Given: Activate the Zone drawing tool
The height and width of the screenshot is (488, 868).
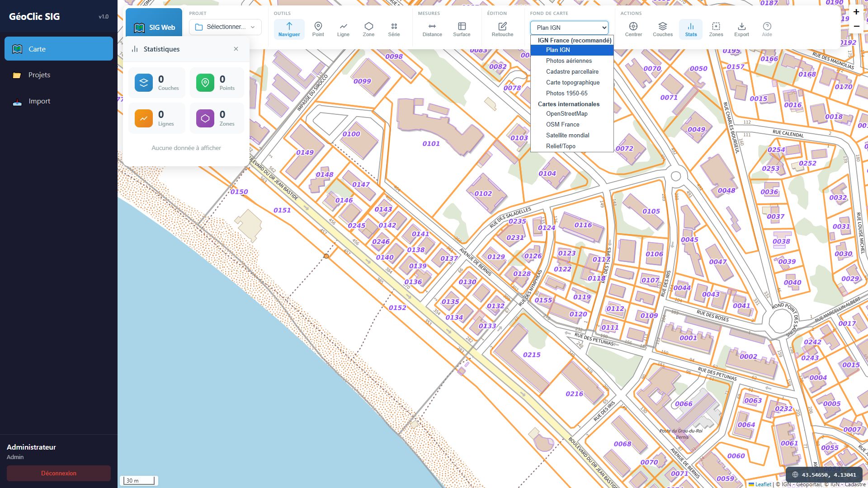Looking at the screenshot, I should click(x=368, y=28).
